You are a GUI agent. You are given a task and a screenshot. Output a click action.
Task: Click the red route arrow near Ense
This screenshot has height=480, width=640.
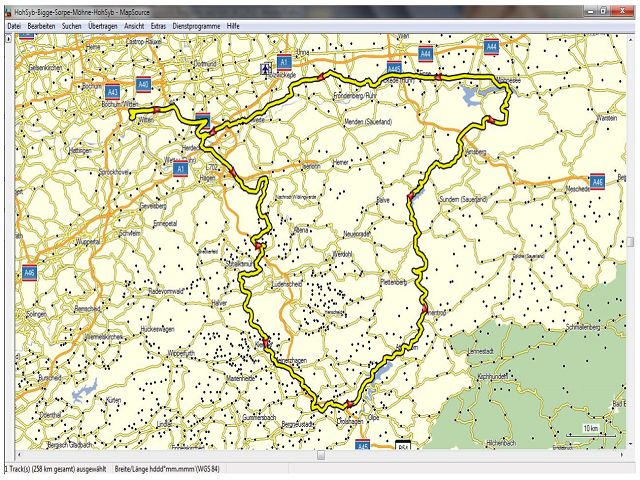[x=438, y=77]
